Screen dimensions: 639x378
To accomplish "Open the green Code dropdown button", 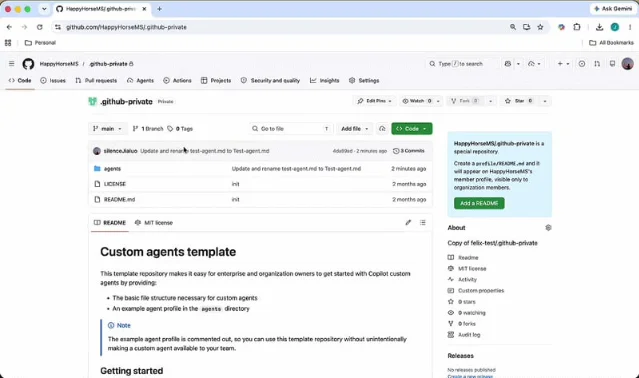I will (x=412, y=129).
